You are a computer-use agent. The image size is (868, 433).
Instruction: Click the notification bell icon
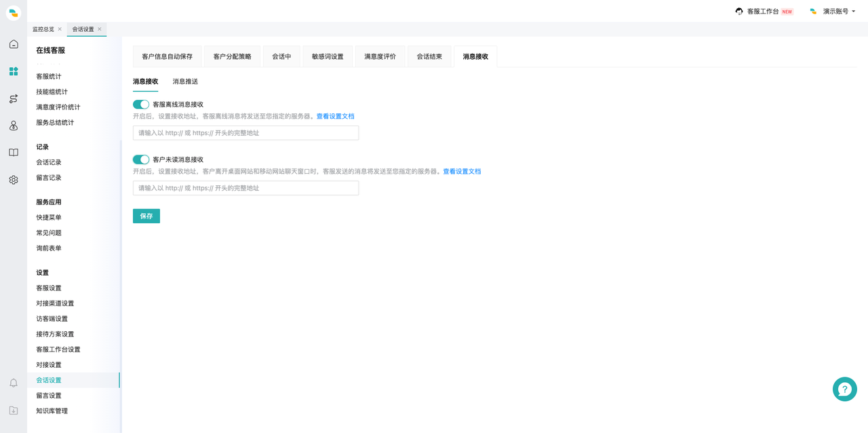pyautogui.click(x=14, y=383)
